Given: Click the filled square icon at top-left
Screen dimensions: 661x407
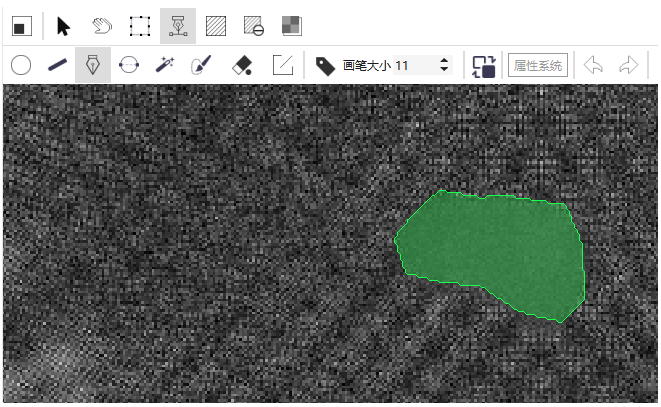Looking at the screenshot, I should (x=21, y=25).
